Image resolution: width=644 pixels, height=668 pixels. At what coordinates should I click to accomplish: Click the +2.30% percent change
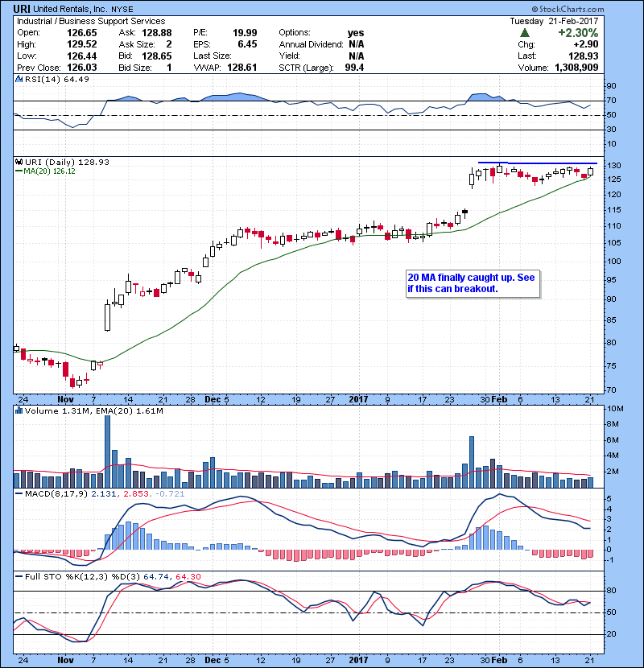coord(578,33)
